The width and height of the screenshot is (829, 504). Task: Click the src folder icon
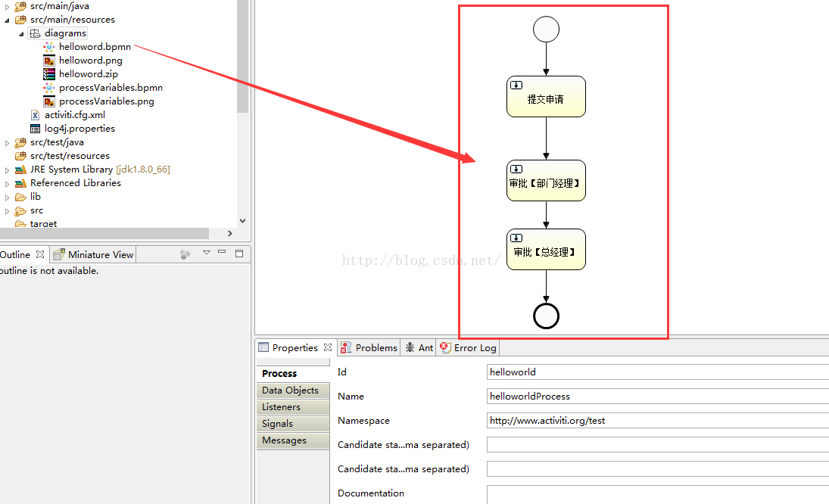(x=20, y=211)
